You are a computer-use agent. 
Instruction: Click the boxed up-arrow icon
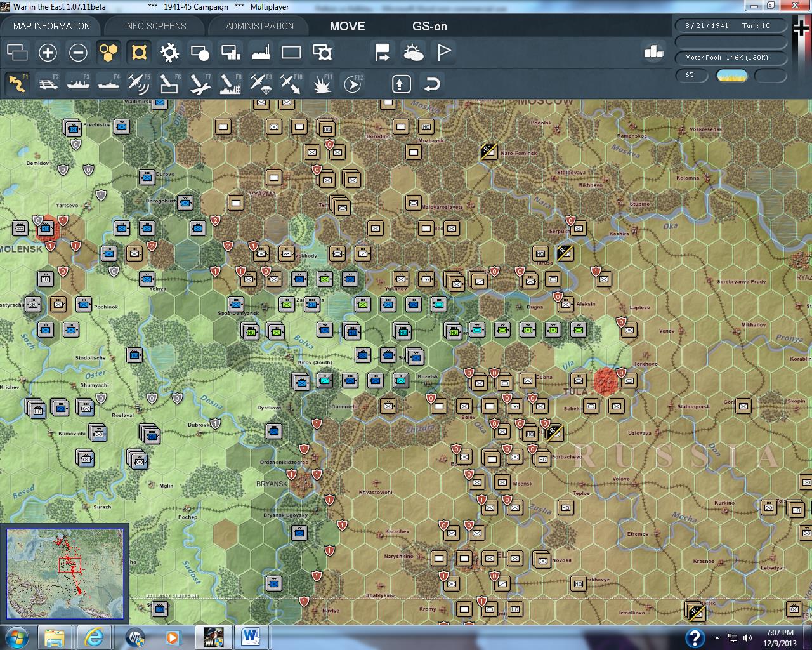point(401,84)
